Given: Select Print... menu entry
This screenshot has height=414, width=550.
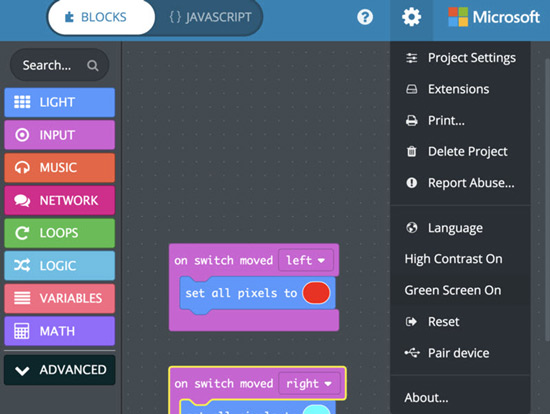Looking at the screenshot, I should [x=460, y=120].
